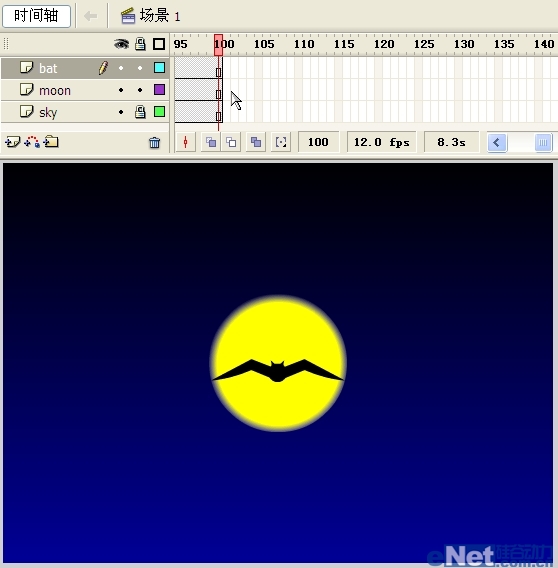Click the pencil icon on the bat layer

pyautogui.click(x=103, y=68)
